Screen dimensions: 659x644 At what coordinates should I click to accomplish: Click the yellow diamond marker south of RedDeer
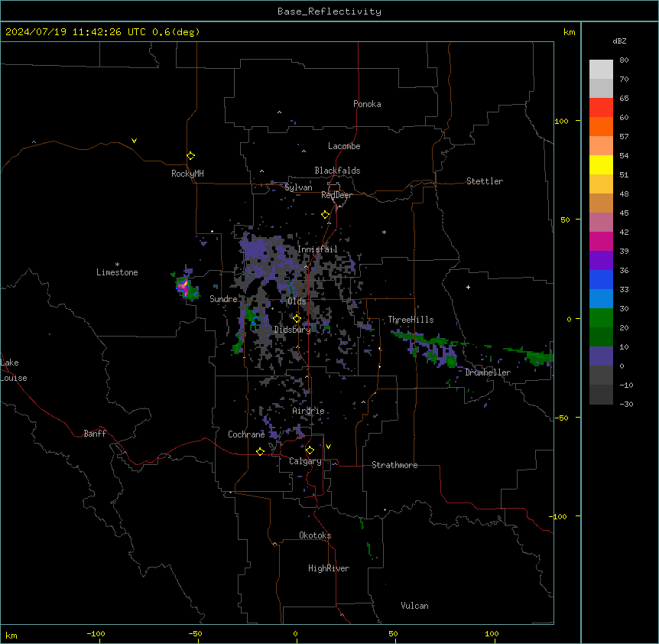326,215
